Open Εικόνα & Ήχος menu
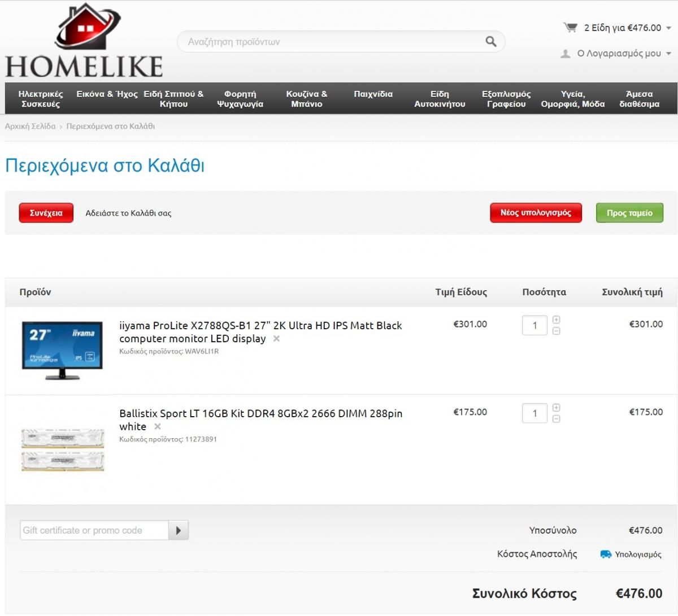678x616 pixels. [107, 94]
